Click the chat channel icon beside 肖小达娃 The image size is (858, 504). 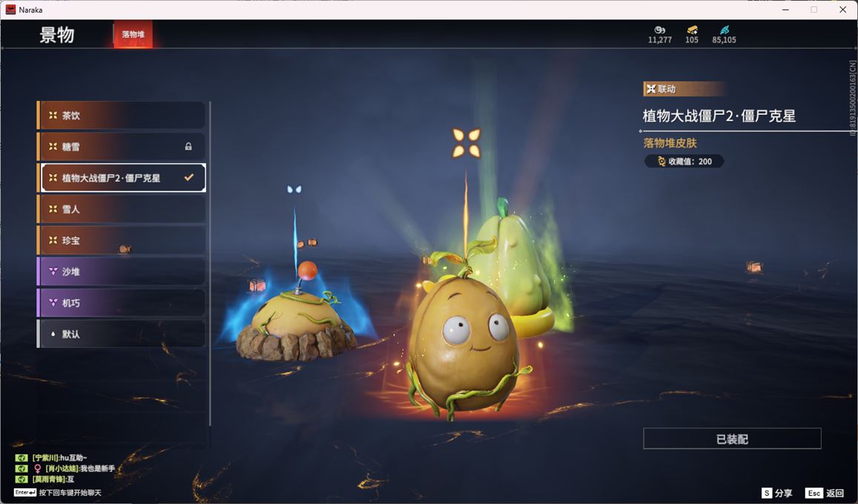coord(21,468)
